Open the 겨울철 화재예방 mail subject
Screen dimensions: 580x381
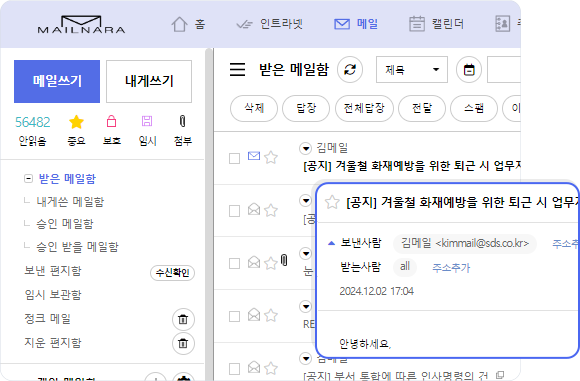coord(412,166)
